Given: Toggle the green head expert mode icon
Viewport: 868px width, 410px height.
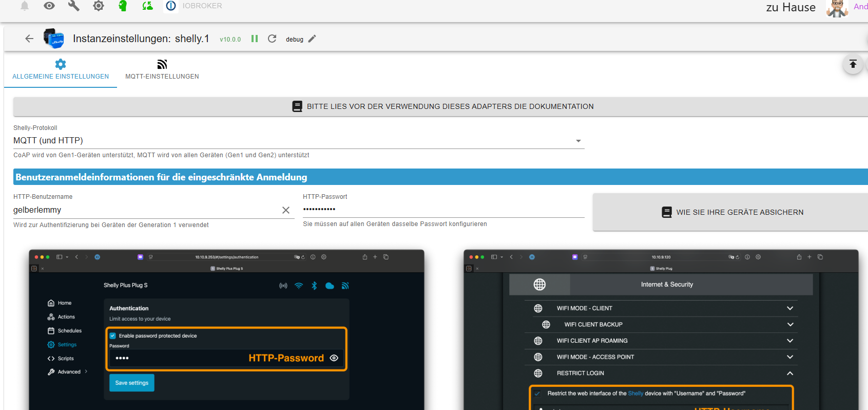Looking at the screenshot, I should pos(123,6).
